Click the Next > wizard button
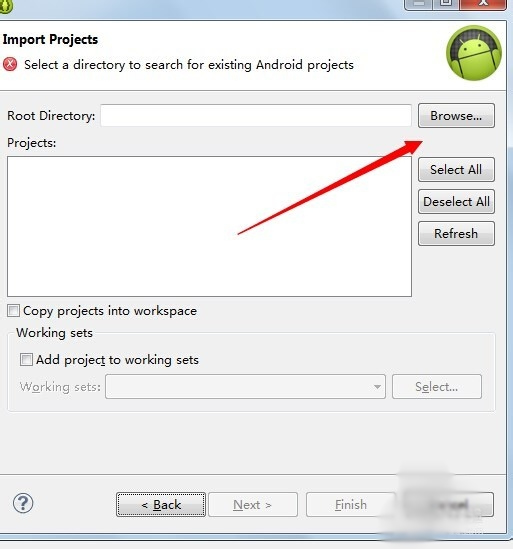The image size is (513, 549). click(253, 505)
